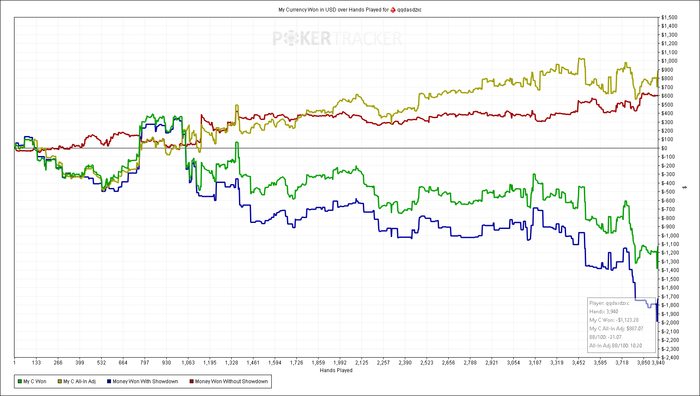Click the blue Money Won With Showdown swatch
This screenshot has width=700, height=396.
coord(109,382)
